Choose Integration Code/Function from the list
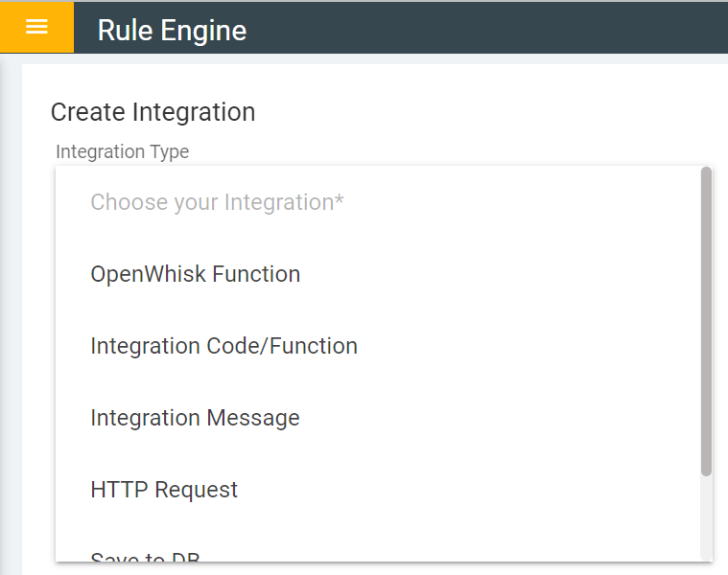Viewport: 728px width, 575px height. point(223,346)
